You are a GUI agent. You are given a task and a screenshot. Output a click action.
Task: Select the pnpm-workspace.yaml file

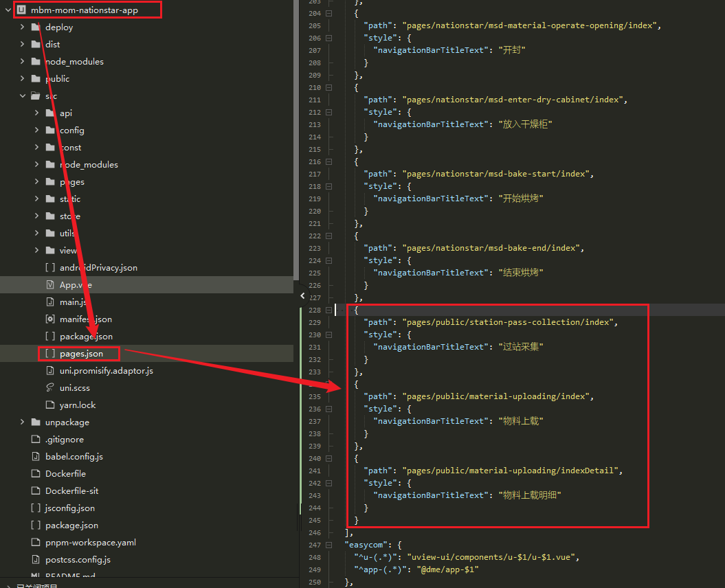click(x=91, y=543)
